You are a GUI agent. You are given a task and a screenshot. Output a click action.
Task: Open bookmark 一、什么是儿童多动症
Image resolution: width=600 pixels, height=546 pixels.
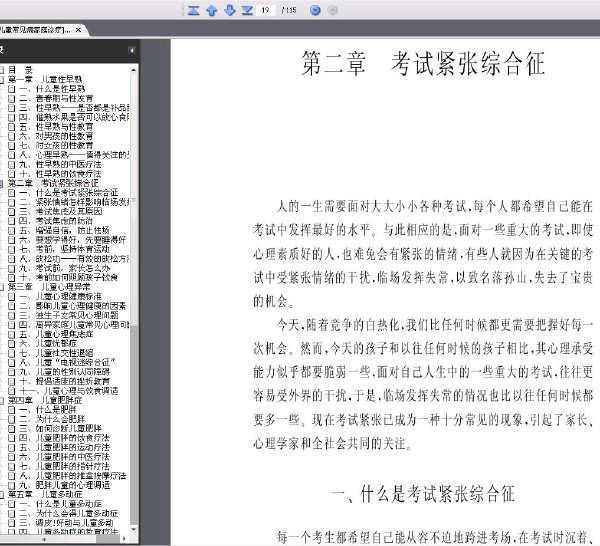(x=60, y=504)
